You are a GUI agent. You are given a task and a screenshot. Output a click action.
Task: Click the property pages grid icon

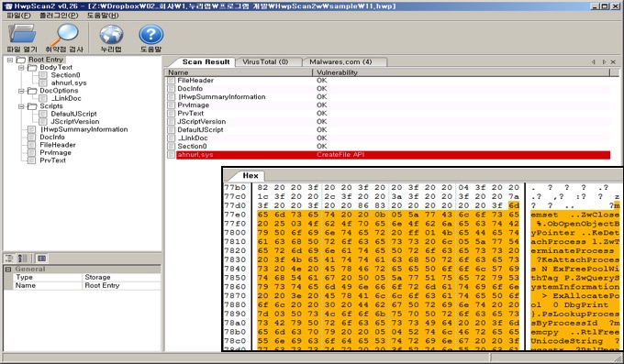point(41,259)
